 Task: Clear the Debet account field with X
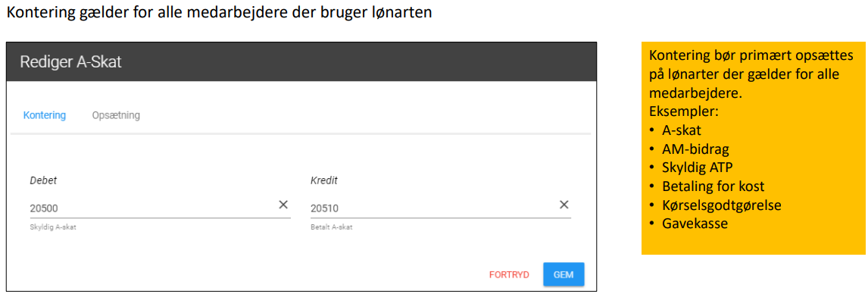pyautogui.click(x=283, y=205)
